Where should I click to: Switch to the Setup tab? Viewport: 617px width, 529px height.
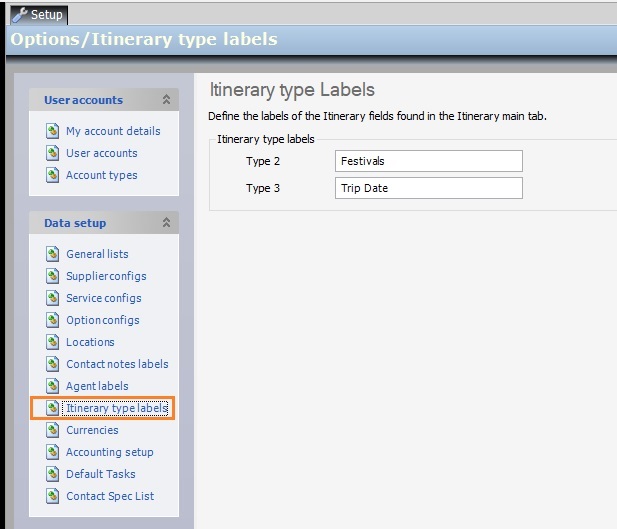click(x=38, y=14)
